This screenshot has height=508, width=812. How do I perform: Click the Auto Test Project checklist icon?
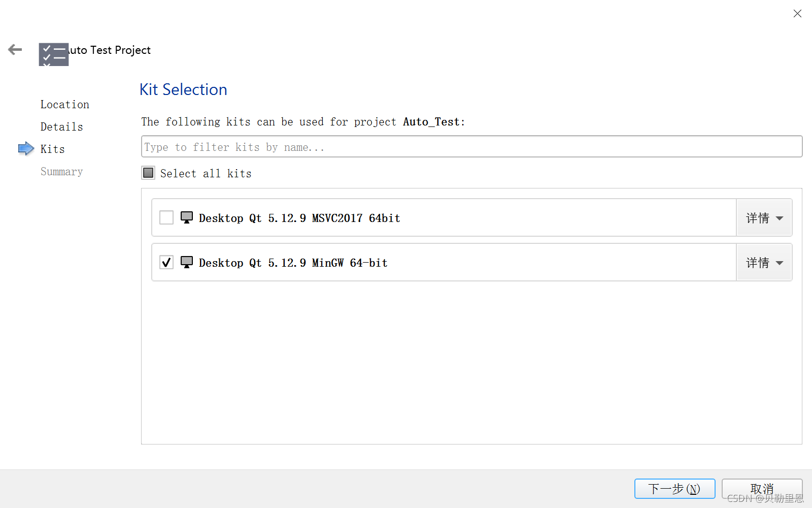point(54,54)
